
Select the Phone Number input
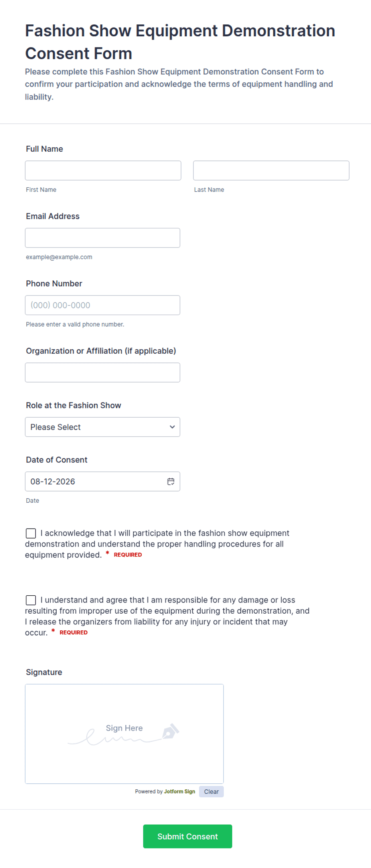(x=103, y=305)
